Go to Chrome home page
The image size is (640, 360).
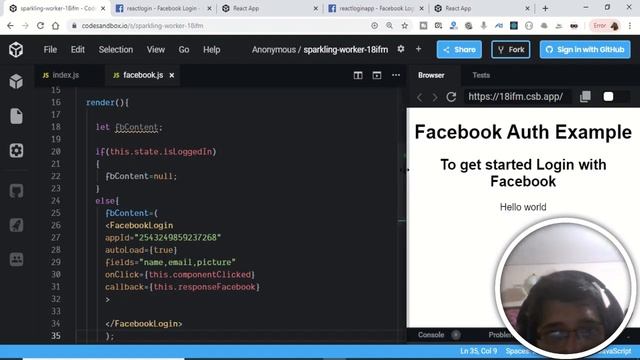click(x=56, y=26)
